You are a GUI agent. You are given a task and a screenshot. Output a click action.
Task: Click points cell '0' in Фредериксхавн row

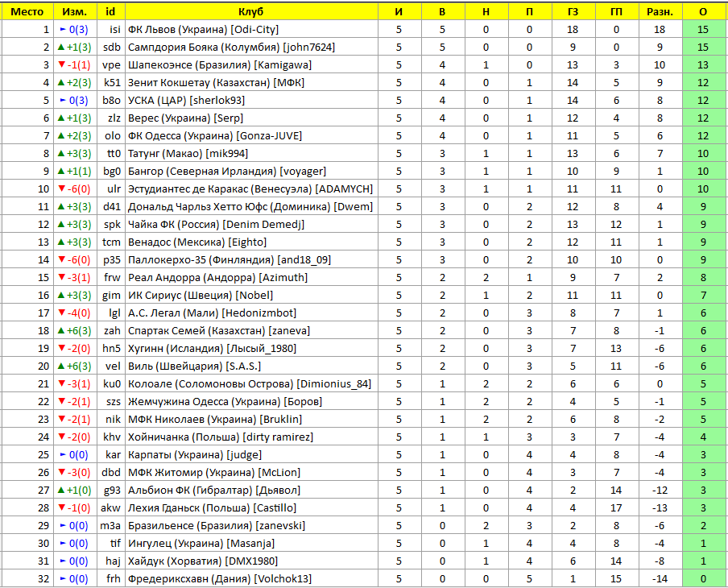coord(703,578)
